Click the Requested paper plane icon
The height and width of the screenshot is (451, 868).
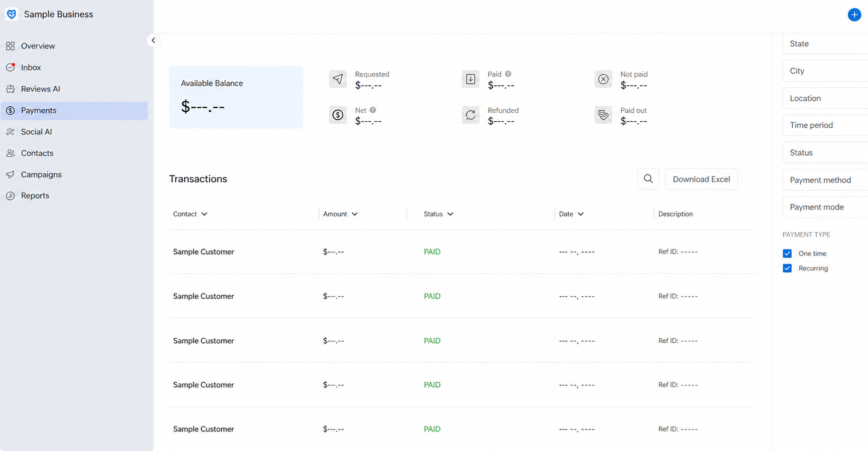(x=338, y=79)
